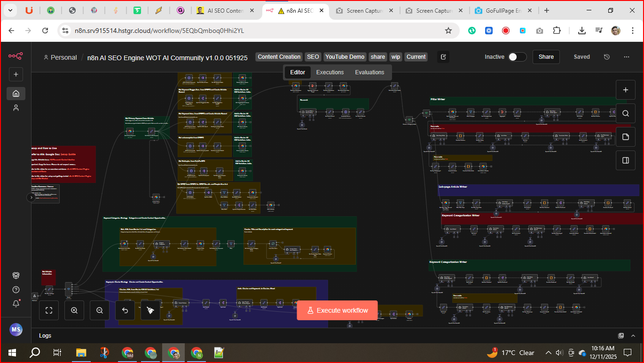Open the Chrome media controls icon
Screen dimensions: 644x363
pos(599,31)
